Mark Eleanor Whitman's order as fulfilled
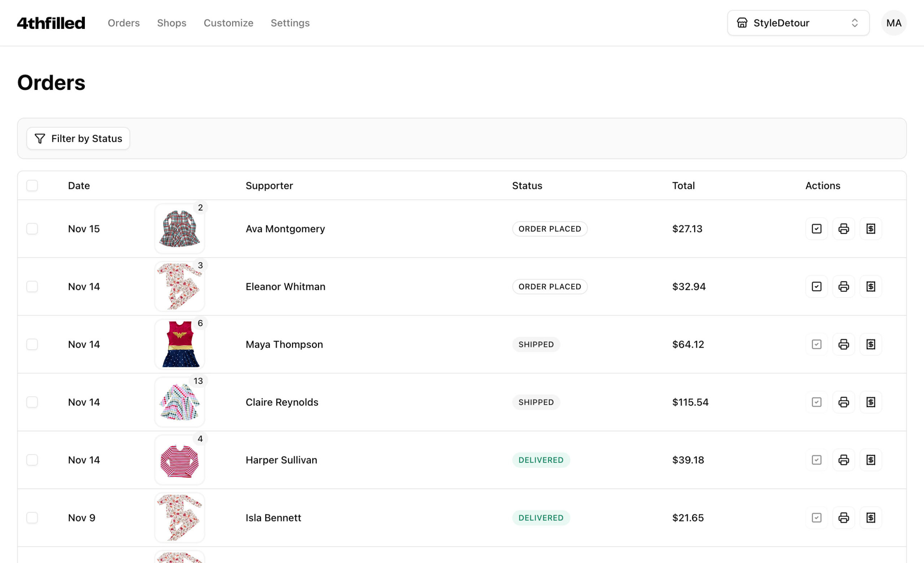Image resolution: width=924 pixels, height=563 pixels. point(816,287)
